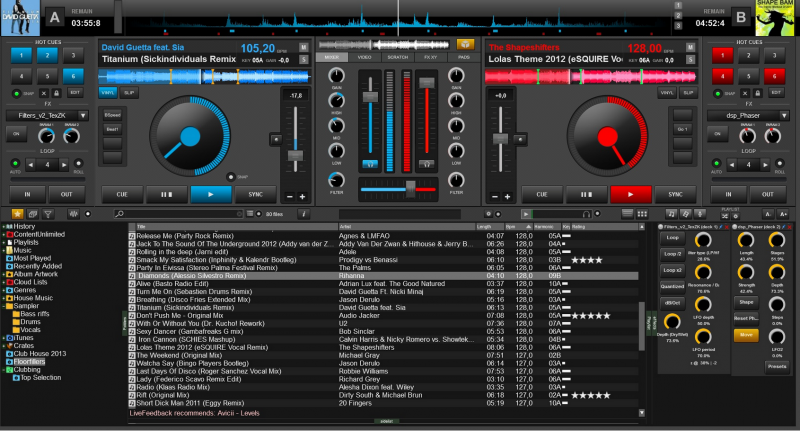Click the CUE button on deck B
This screenshot has width=800, height=431.
542,194
